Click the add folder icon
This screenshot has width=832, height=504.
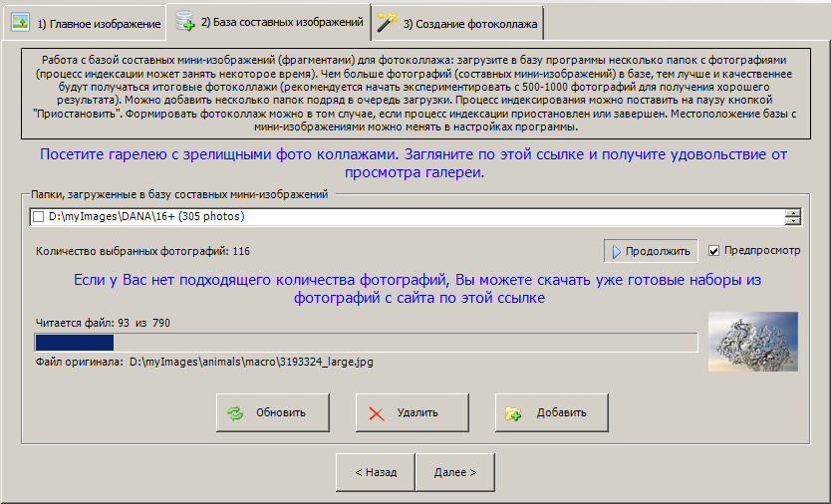coord(514,413)
